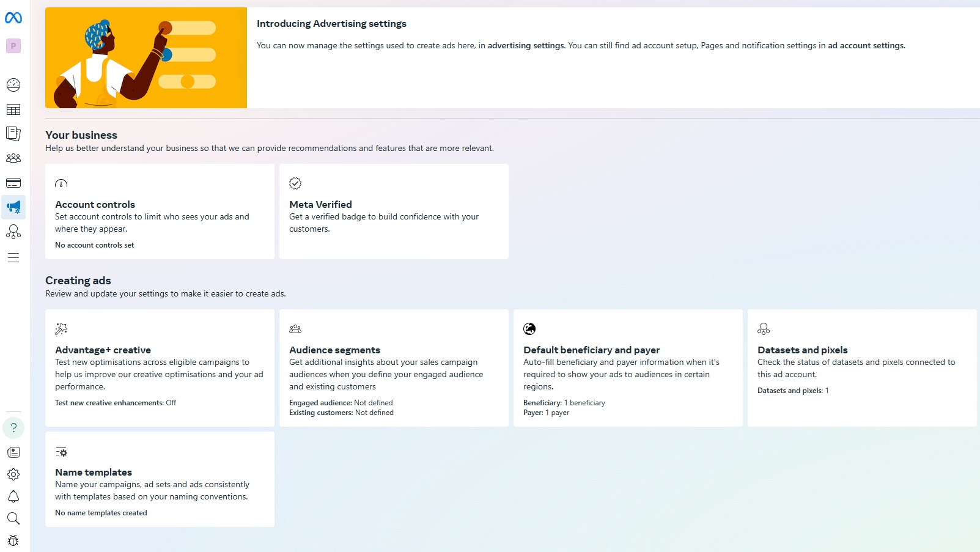Screen dimensions: 980x552
Task: Open All tools hamburger menu
Action: [x=13, y=258]
